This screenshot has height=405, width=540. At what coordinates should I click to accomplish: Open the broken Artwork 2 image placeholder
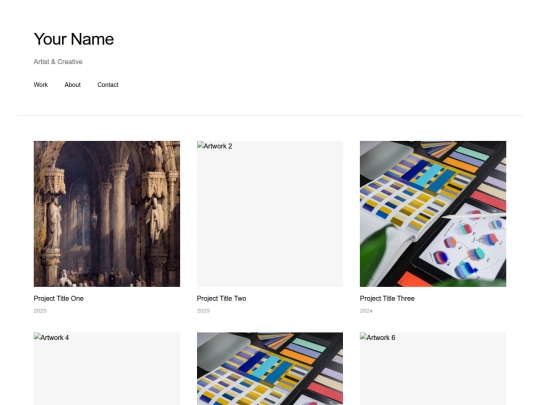[x=270, y=214]
